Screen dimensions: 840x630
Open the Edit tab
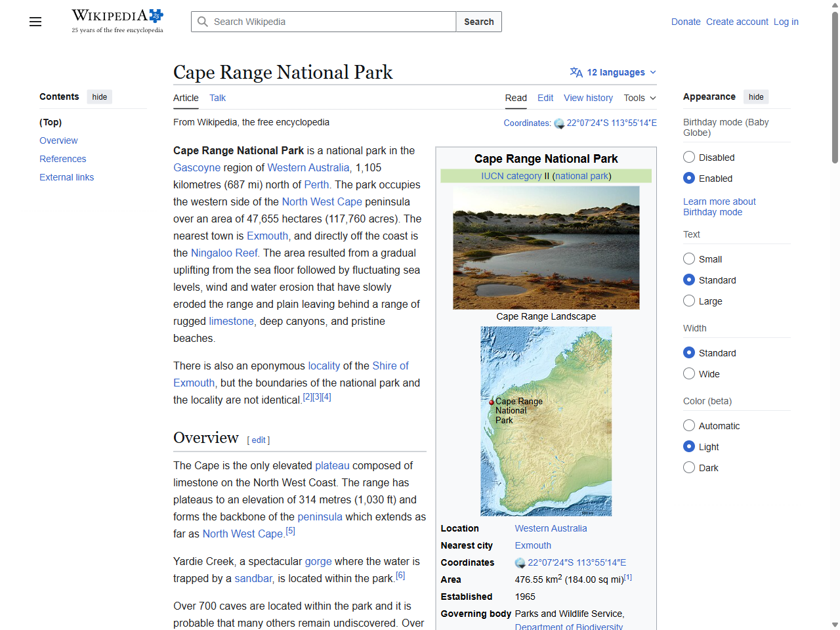click(x=545, y=98)
